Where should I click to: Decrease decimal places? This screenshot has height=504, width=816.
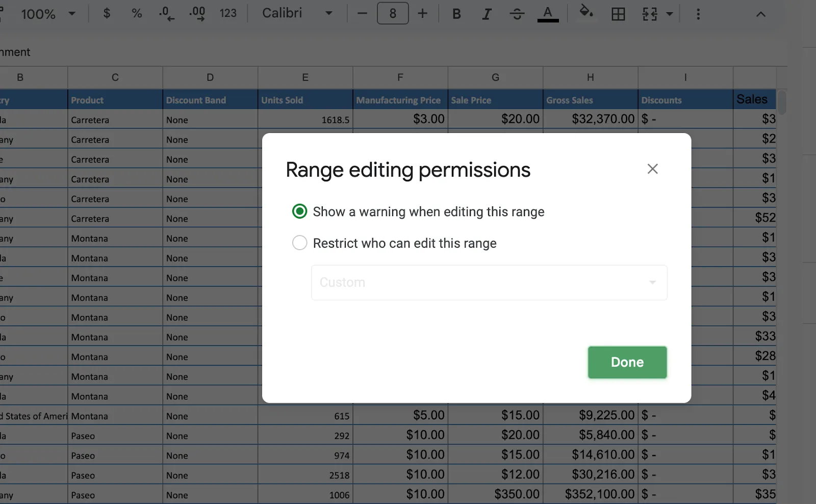(x=166, y=13)
